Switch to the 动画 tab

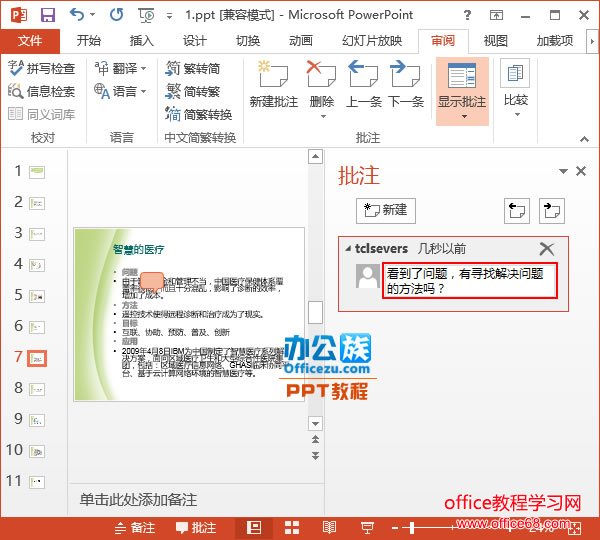[x=301, y=41]
